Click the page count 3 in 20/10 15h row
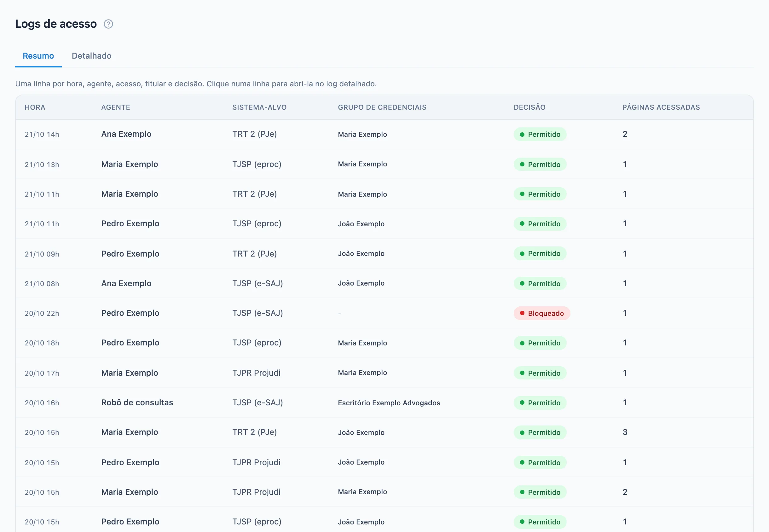The image size is (769, 532). (625, 432)
